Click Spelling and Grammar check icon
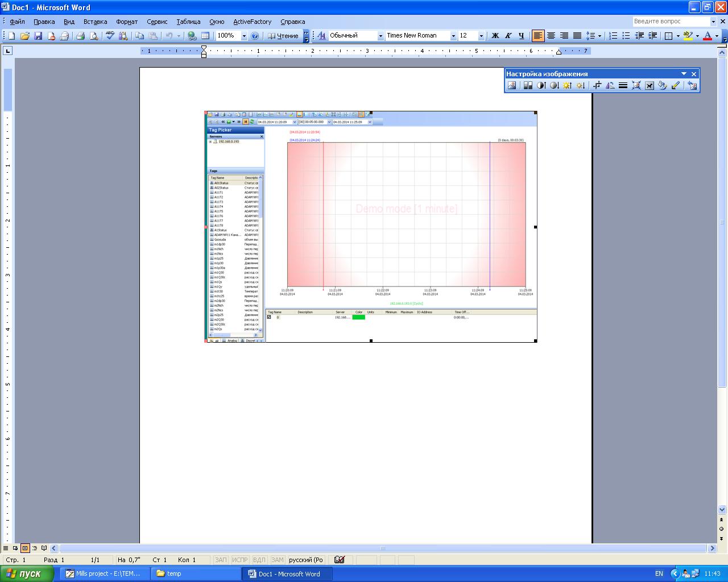The image size is (728, 582). (x=110, y=36)
